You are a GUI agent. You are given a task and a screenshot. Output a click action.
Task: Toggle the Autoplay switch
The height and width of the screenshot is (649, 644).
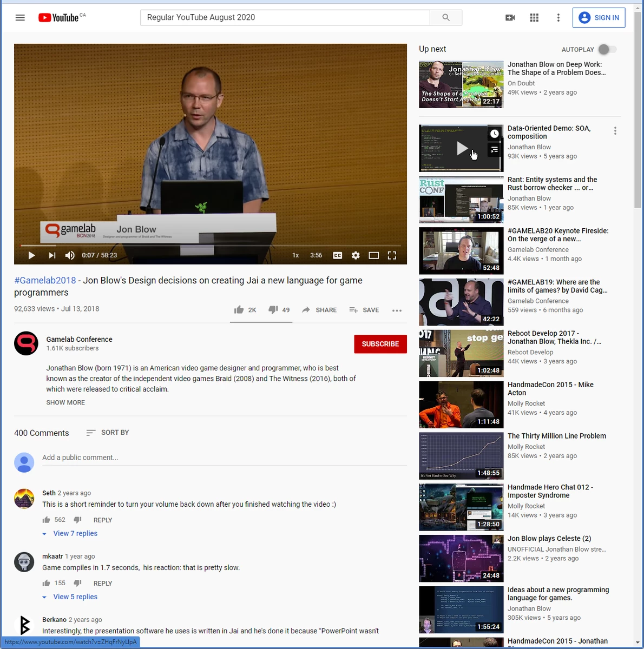[x=607, y=49]
